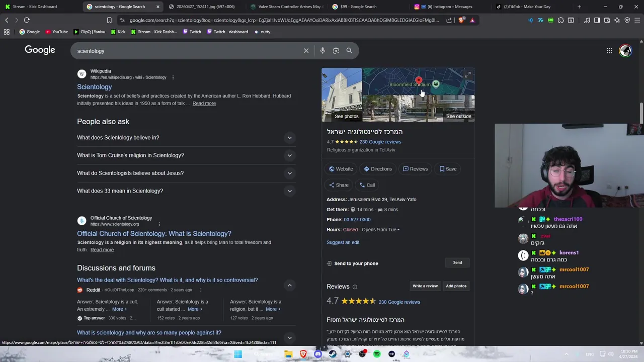Open Spotify from the taskbar
This screenshot has height=362, width=644.
click(377, 354)
